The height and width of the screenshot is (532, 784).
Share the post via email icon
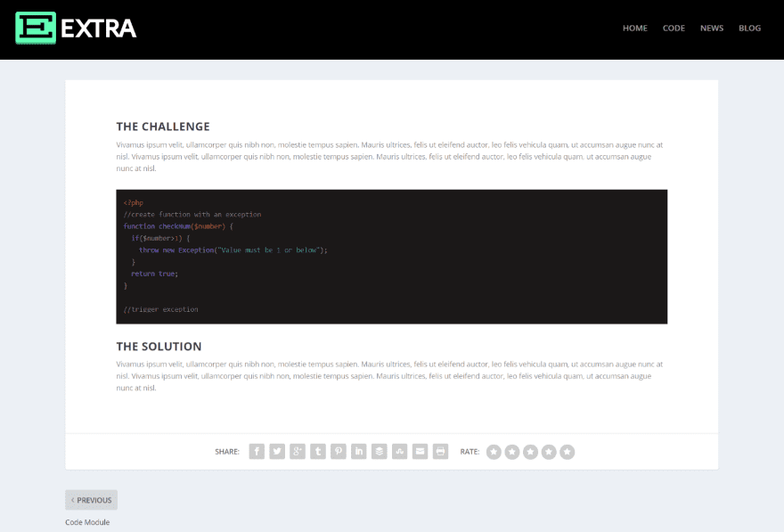[x=421, y=452]
